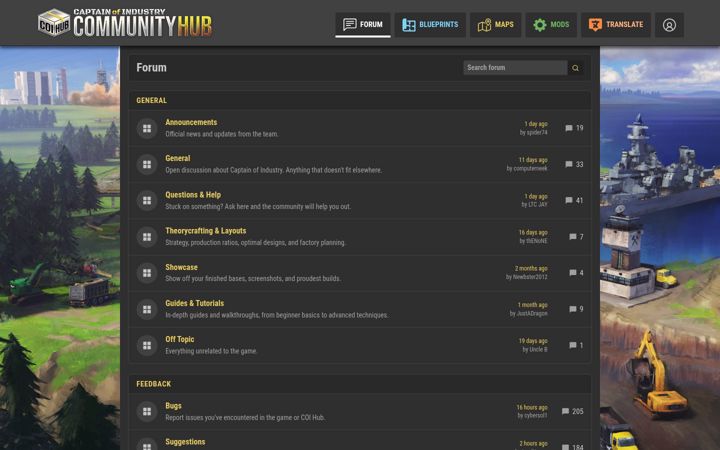Click 'Official news and updates from the team.'

coord(221,134)
